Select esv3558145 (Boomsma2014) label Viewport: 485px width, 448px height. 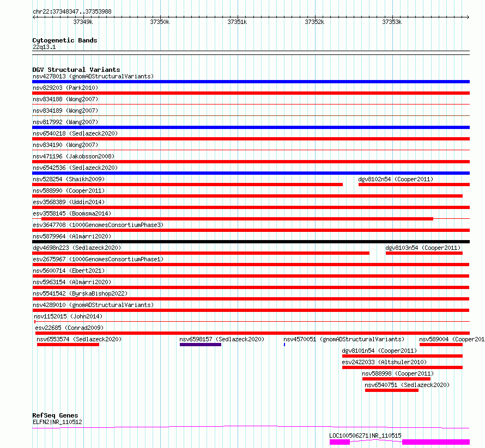72,213
